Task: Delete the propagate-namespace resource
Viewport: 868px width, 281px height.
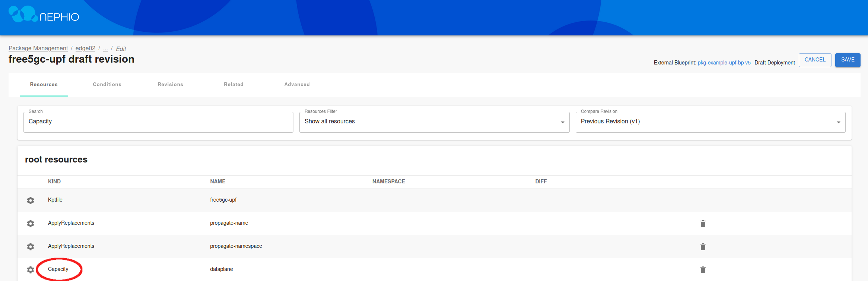Action: point(703,247)
